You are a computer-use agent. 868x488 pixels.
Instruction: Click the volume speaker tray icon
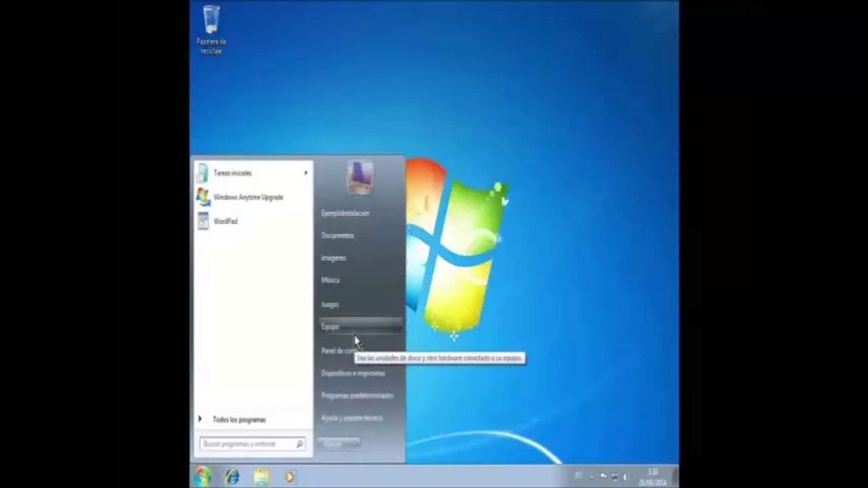[x=625, y=476]
